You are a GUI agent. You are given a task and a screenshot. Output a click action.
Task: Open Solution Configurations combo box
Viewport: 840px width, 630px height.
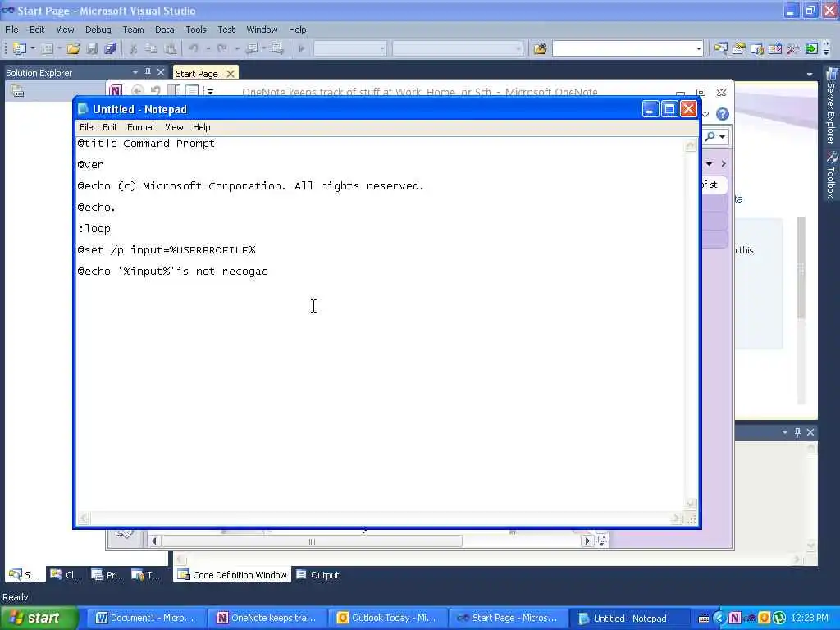pos(349,48)
